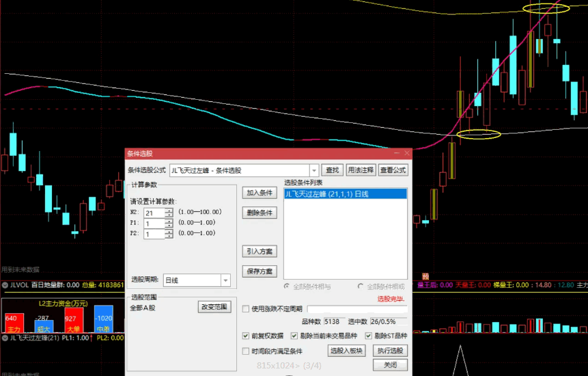The width and height of the screenshot is (588, 376).
Task: Click 加入条件 to add condition
Action: [260, 193]
